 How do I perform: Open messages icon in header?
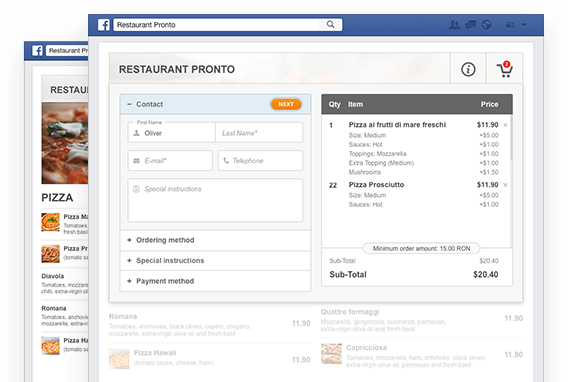tap(471, 25)
